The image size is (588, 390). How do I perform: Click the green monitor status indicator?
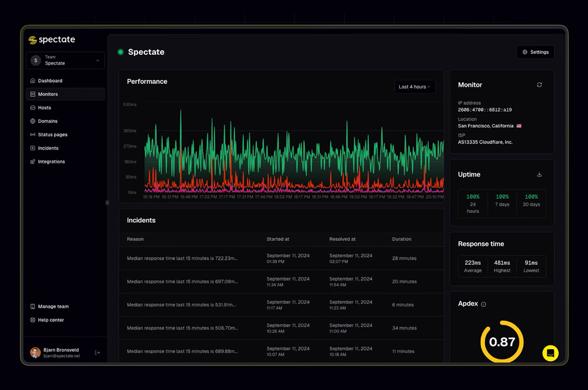pos(120,52)
